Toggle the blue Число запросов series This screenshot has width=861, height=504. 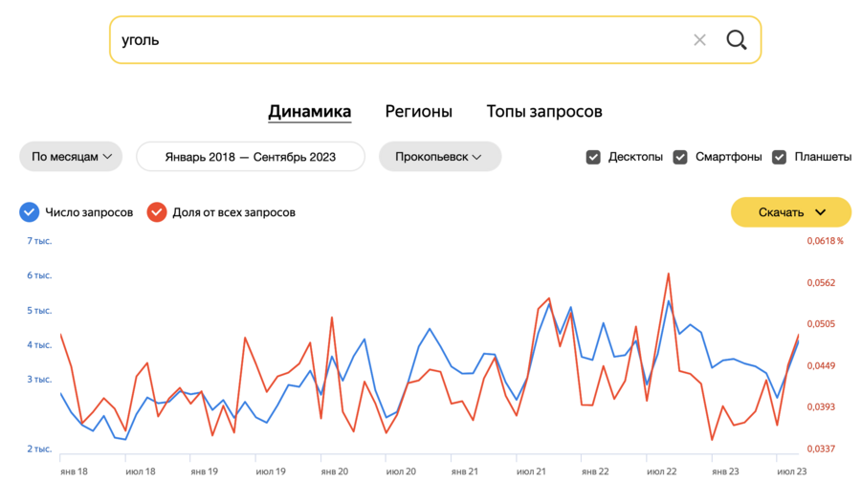tap(29, 212)
